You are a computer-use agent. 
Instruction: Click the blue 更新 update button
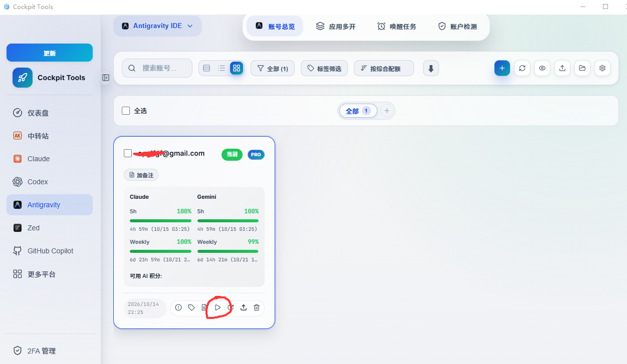(50, 53)
